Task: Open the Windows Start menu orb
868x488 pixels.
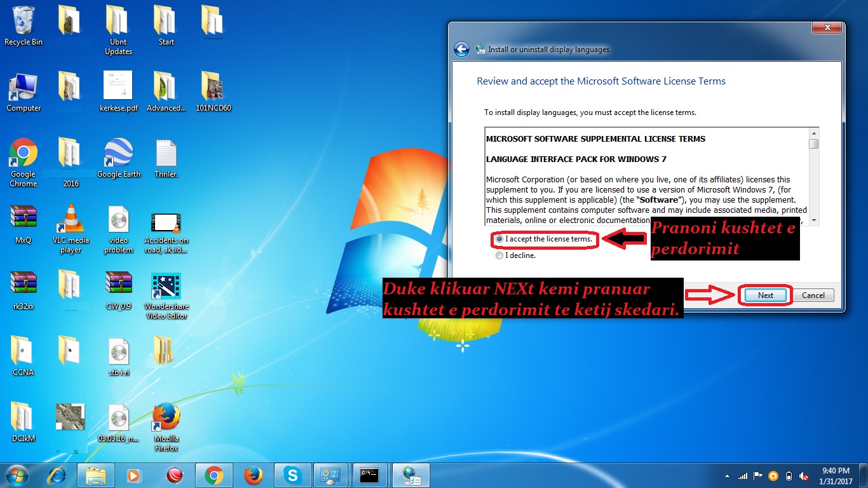Action: [x=17, y=475]
